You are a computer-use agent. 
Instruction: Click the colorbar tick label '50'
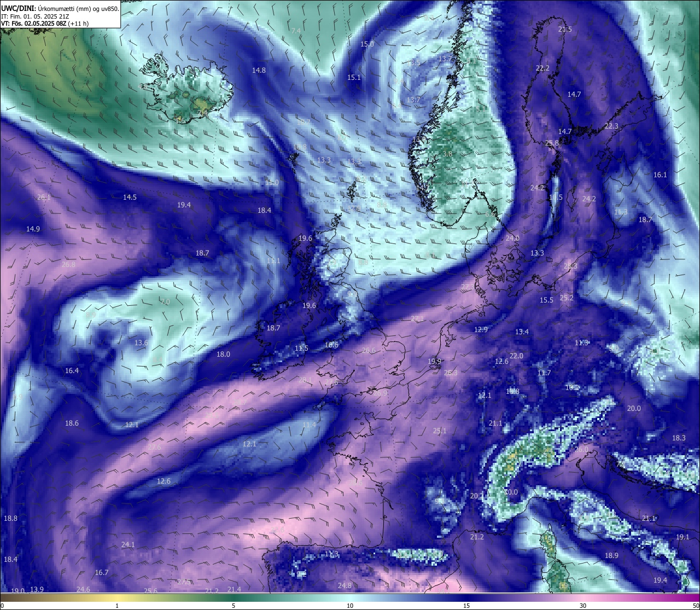click(696, 606)
